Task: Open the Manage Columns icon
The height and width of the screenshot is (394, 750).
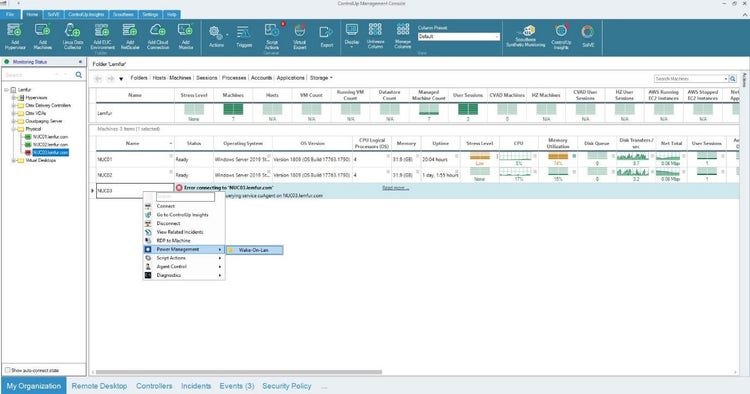Action: (x=403, y=35)
